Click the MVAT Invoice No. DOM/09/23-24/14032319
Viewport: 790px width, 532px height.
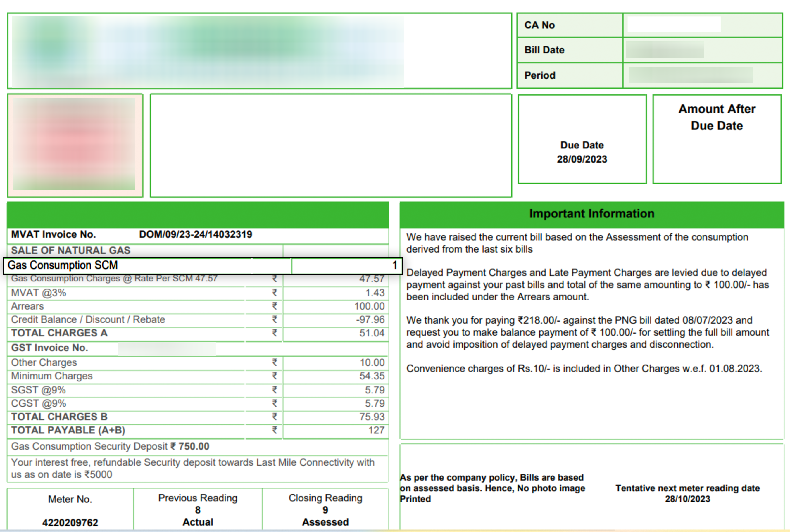196,234
